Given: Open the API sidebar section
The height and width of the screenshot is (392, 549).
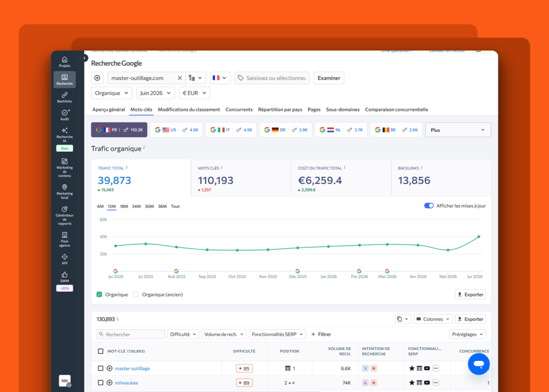Looking at the screenshot, I should point(64,259).
